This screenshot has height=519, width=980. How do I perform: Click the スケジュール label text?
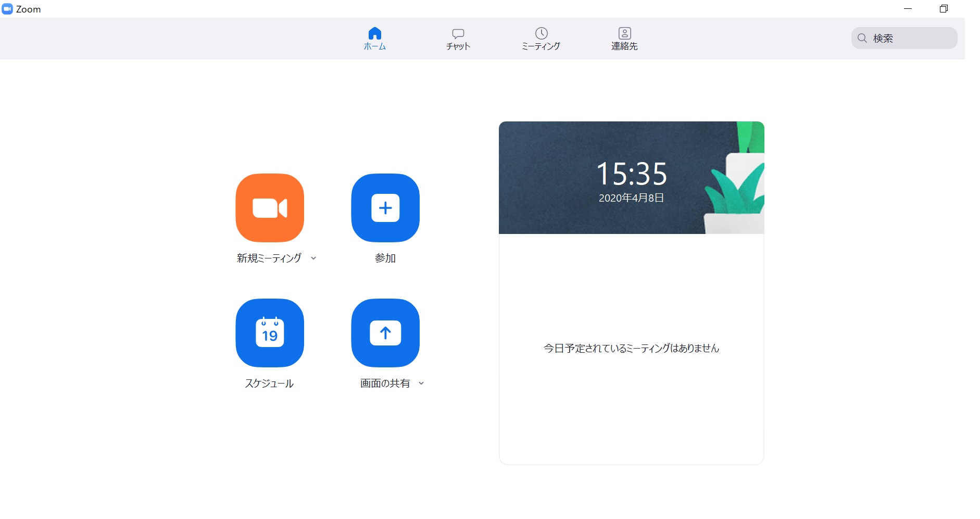[x=269, y=383]
